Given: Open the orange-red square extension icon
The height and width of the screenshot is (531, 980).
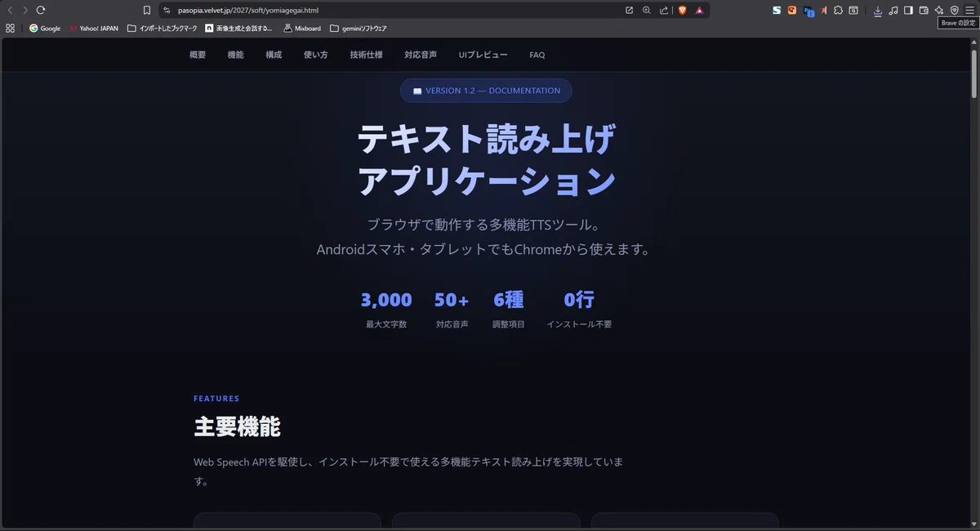Looking at the screenshot, I should (791, 10).
